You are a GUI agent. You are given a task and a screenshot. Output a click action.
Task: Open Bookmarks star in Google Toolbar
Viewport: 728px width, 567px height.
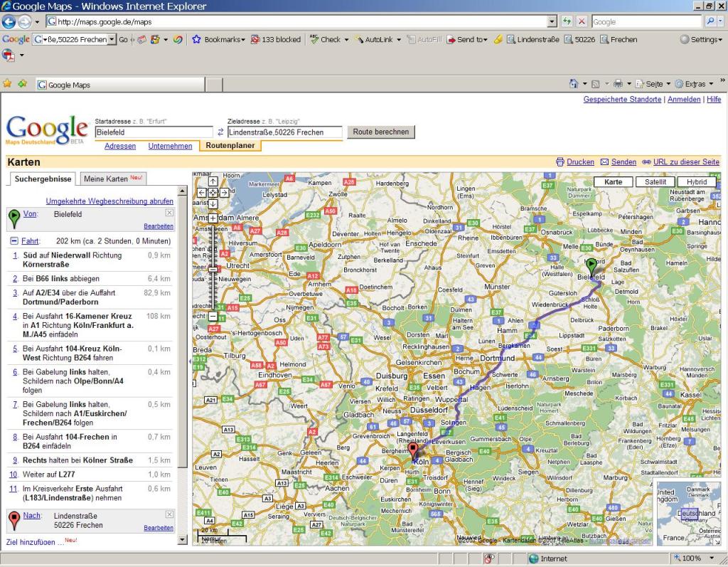pos(218,40)
